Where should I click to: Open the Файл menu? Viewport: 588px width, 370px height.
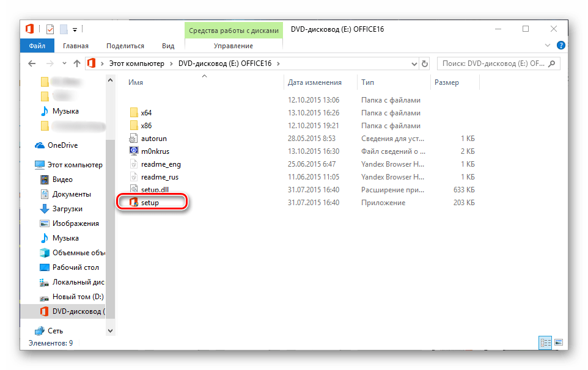[x=37, y=46]
